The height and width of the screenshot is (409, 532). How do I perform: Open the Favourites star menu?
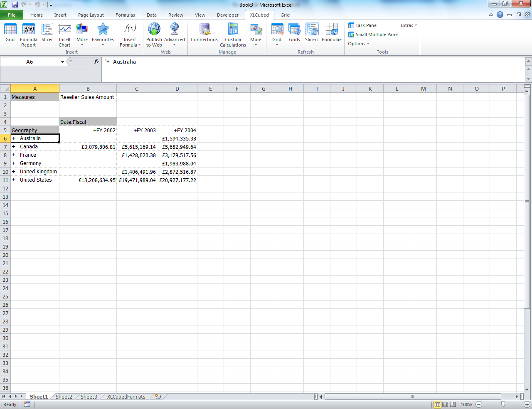103,35
